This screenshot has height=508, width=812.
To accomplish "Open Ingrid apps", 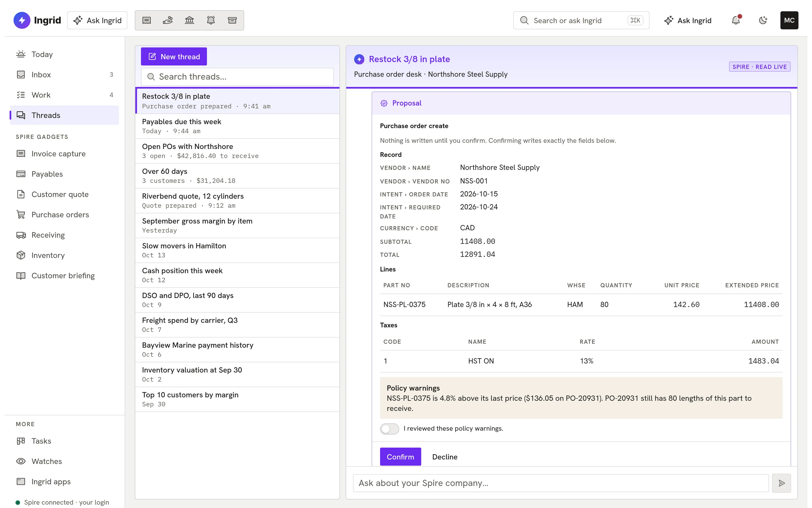I will pyautogui.click(x=64, y=482).
